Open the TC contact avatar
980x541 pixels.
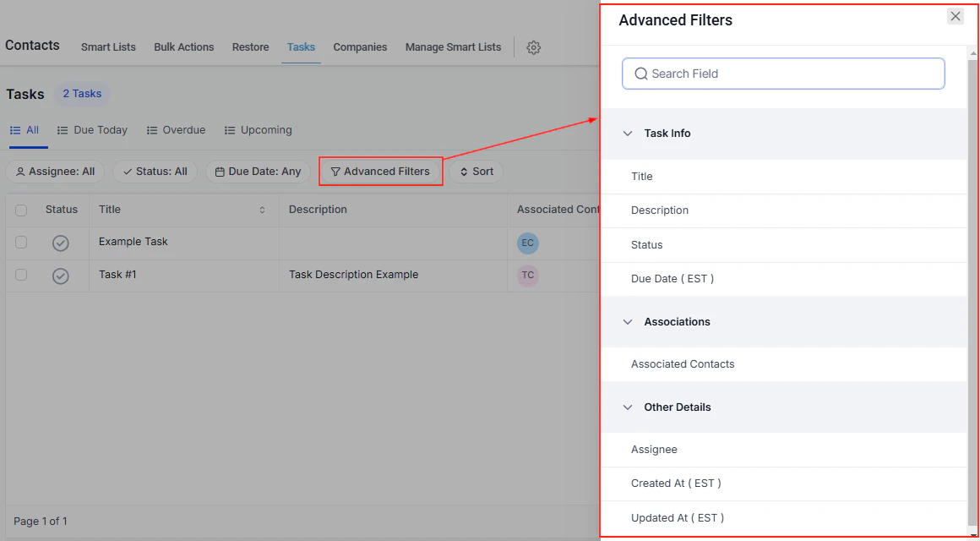point(527,275)
